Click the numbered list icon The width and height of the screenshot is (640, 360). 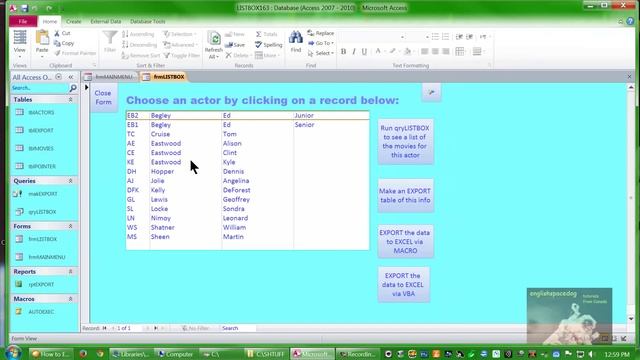tap(445, 37)
